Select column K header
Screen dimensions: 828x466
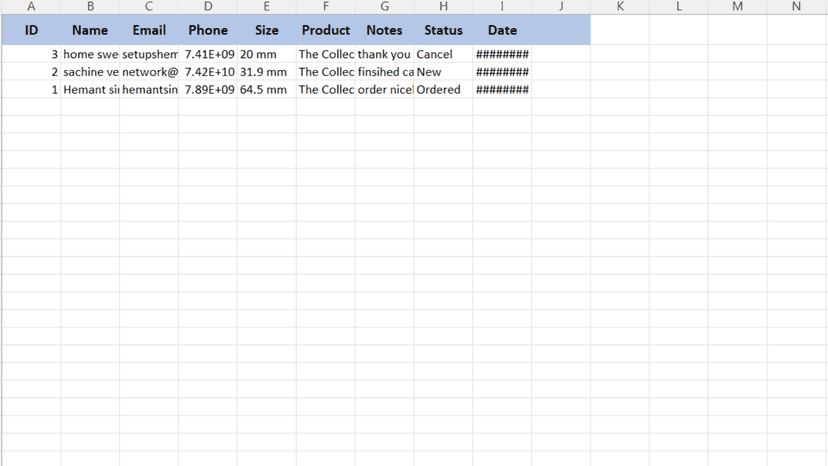[x=620, y=6]
